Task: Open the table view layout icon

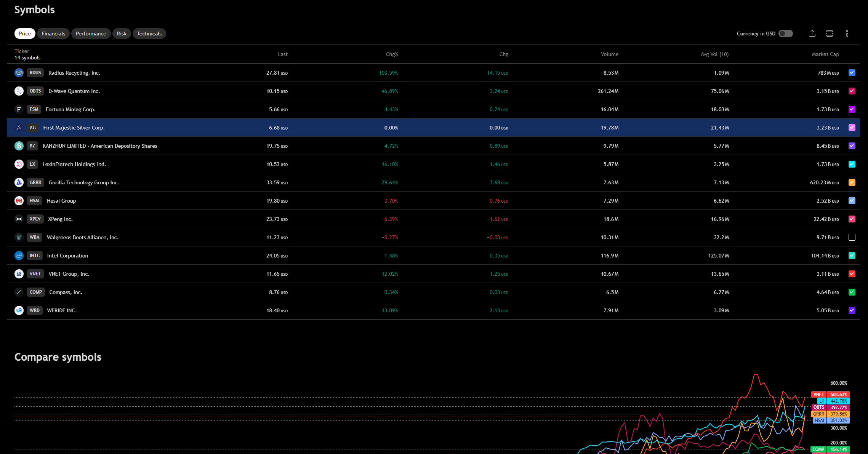Action: point(829,34)
